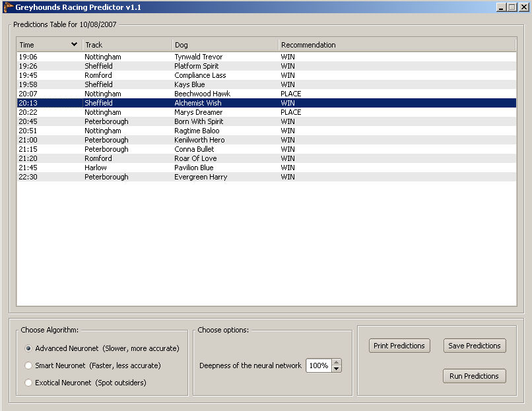Sort table by Dog column header
The height and width of the screenshot is (411, 532).
tap(224, 45)
